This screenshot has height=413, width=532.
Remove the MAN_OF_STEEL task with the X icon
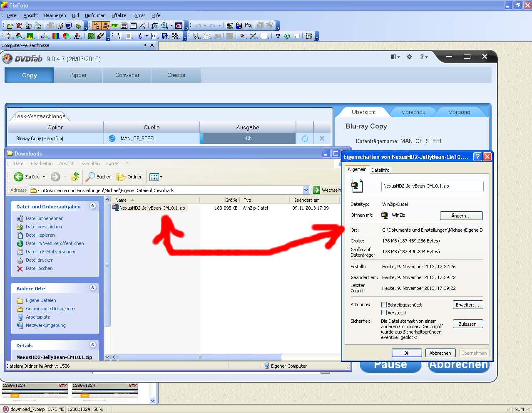click(322, 138)
